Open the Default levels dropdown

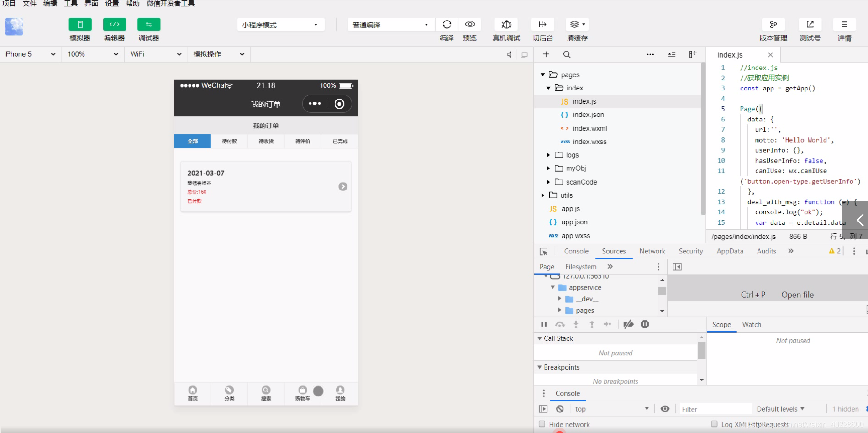(780, 409)
